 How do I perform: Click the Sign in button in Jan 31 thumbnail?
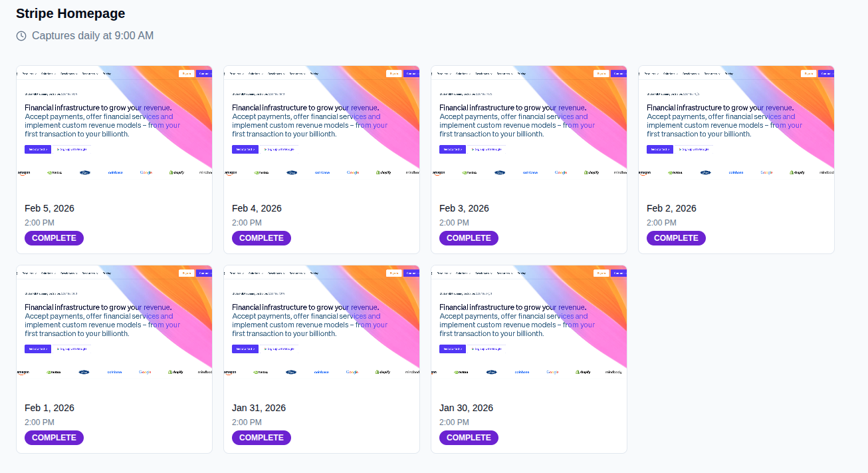[394, 273]
